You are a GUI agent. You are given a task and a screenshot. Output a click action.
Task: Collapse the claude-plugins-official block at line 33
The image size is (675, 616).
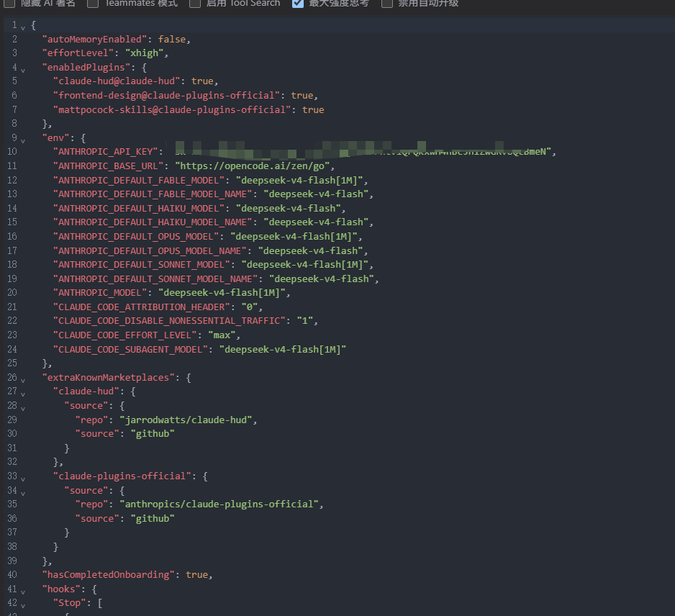click(x=23, y=479)
